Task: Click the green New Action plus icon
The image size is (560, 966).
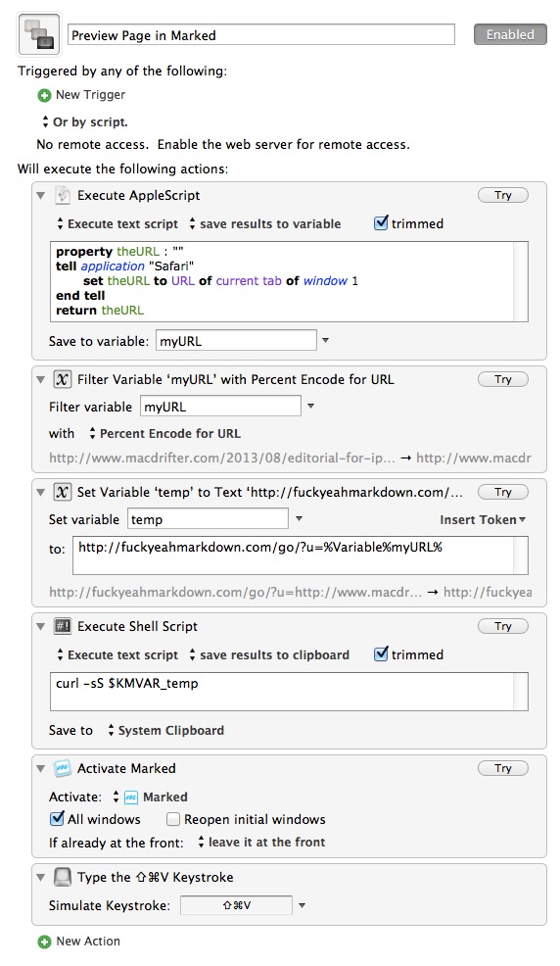Action: [x=44, y=942]
